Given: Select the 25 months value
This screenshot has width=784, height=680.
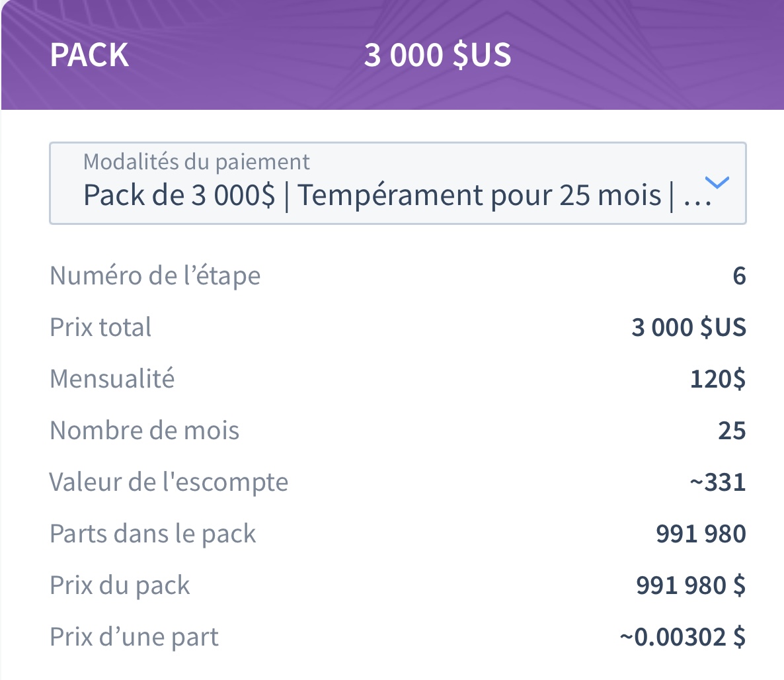Looking at the screenshot, I should pos(732,431).
